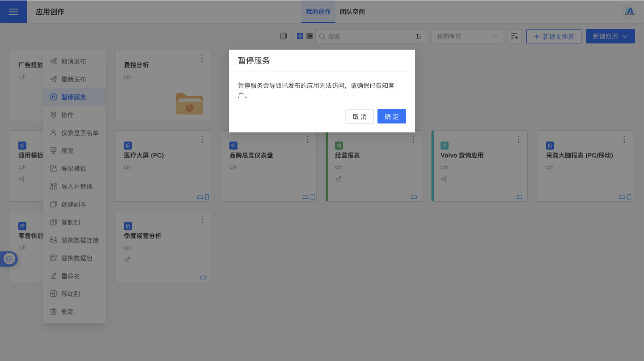Screen dimensions: 644x361
Task: Open the hamburger main menu
Action: point(13,12)
